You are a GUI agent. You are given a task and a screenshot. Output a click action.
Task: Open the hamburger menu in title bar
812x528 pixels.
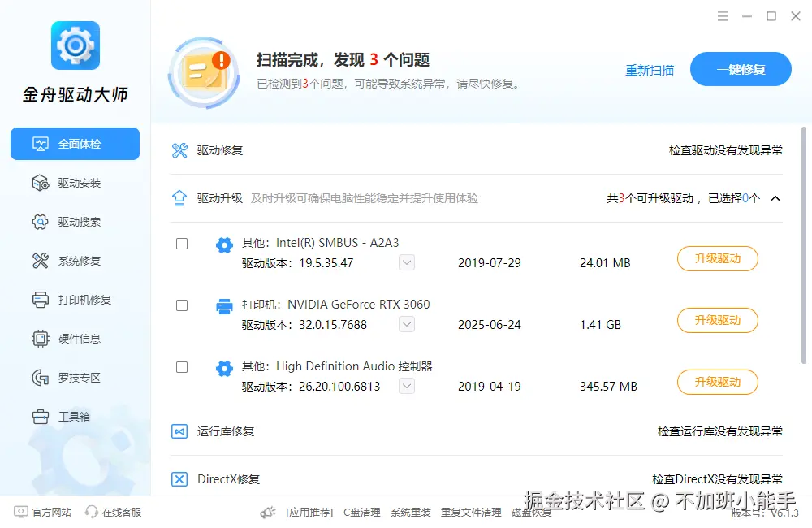[x=723, y=16]
